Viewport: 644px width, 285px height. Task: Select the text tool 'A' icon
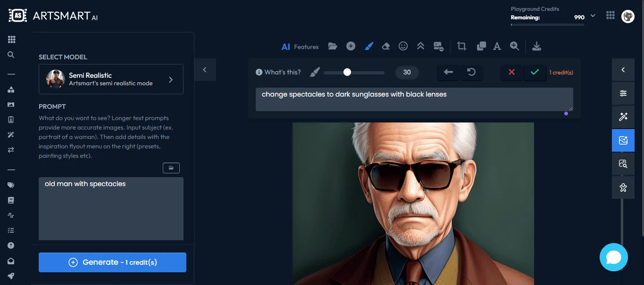(497, 46)
